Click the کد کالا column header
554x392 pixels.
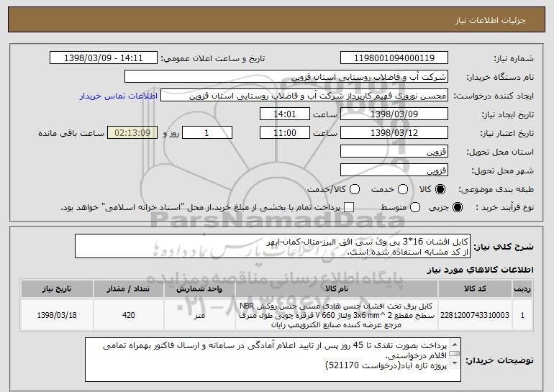(x=475, y=289)
